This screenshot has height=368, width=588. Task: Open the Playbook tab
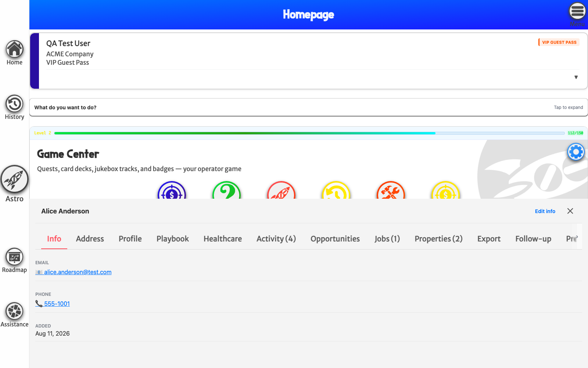[173, 238]
